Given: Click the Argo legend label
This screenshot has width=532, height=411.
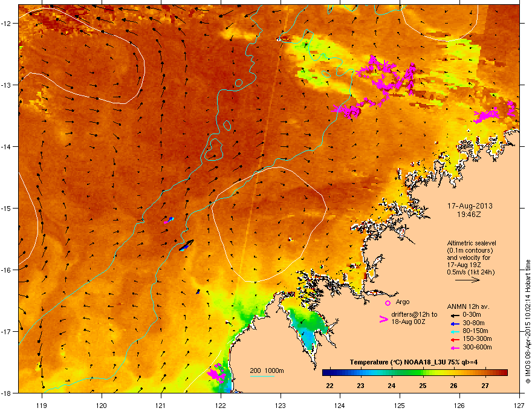Looking at the screenshot, I should point(403,302).
